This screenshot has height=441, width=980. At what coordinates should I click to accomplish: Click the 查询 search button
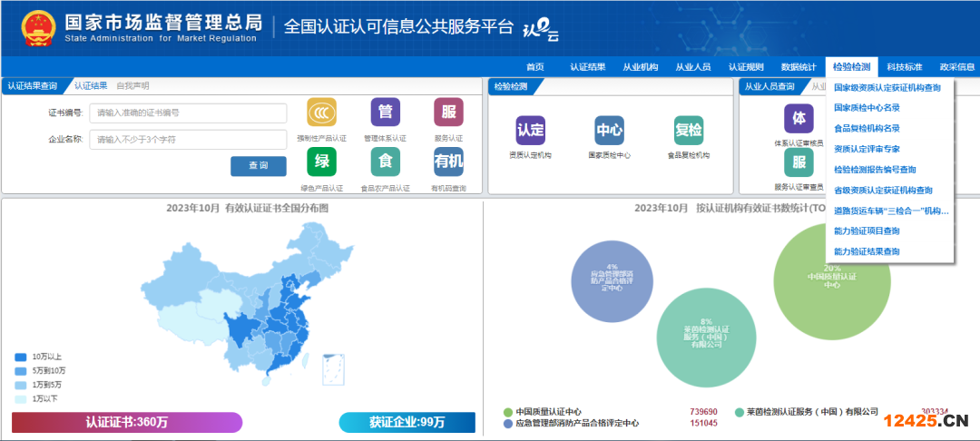click(x=258, y=166)
